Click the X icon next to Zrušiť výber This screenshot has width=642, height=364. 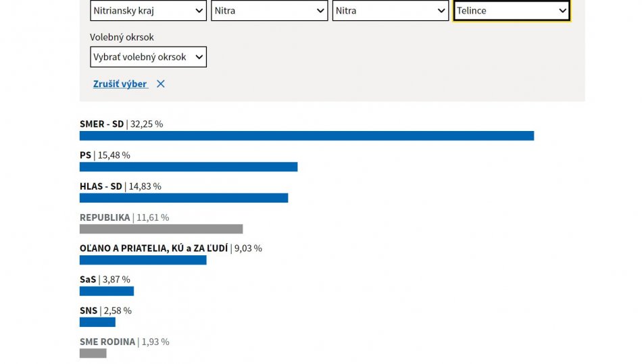pos(160,84)
